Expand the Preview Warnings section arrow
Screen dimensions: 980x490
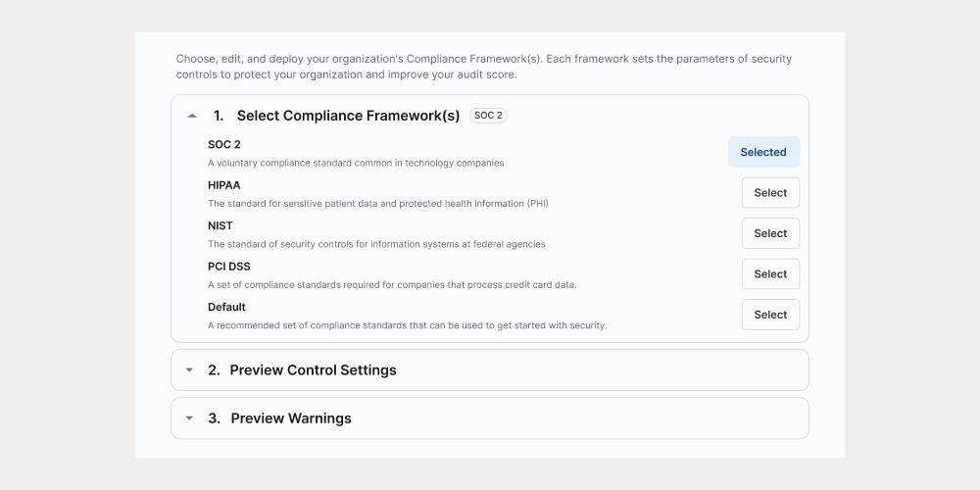click(189, 418)
